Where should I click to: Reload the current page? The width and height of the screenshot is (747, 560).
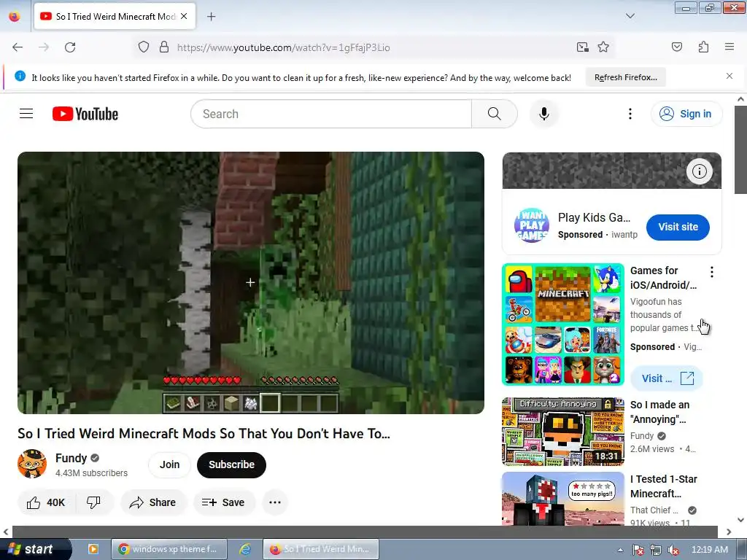point(70,47)
